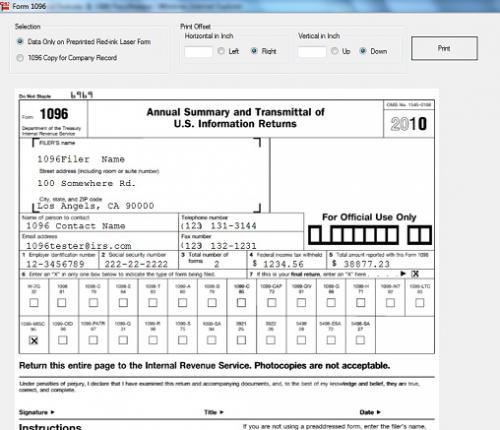Click the telephone number '(123) 131-3144'
Screen dimensions: 500x430
tap(219, 226)
